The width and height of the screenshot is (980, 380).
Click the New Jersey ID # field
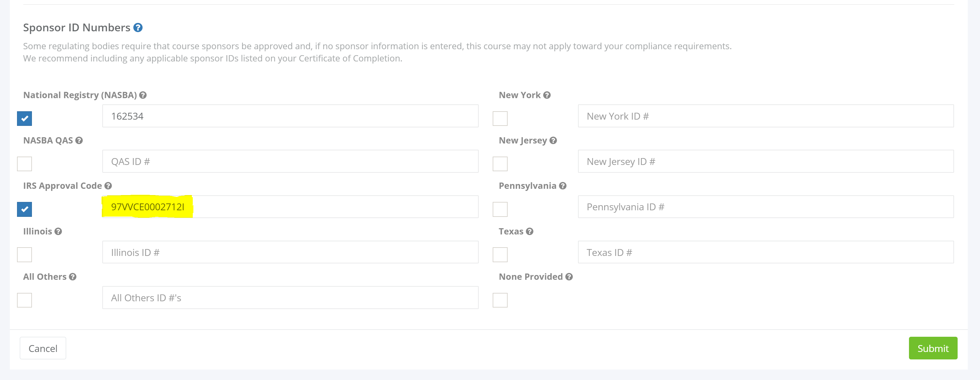click(x=766, y=161)
